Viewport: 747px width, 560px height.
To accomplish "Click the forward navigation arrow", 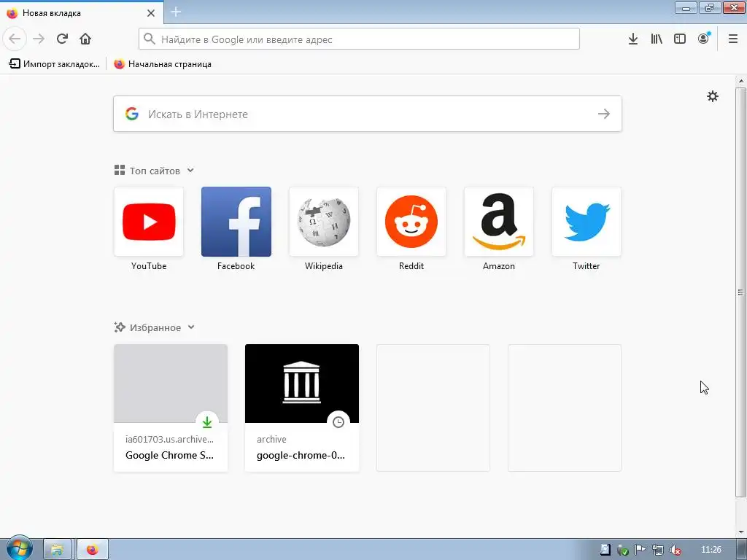I will (39, 39).
